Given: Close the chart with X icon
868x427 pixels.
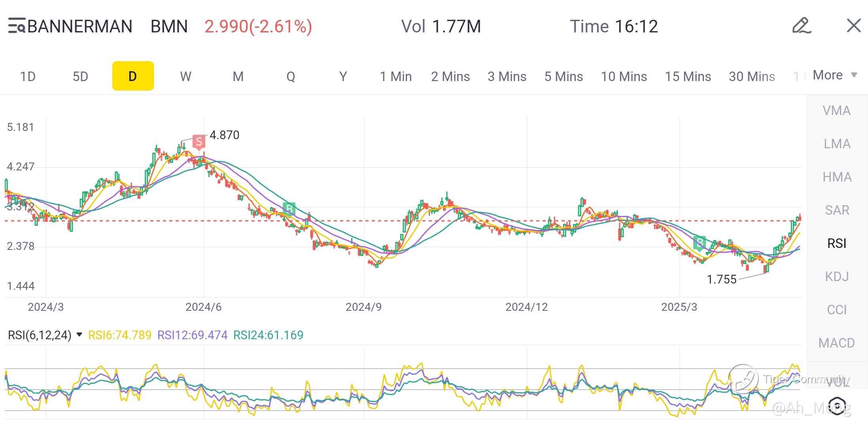Looking at the screenshot, I should [x=853, y=26].
